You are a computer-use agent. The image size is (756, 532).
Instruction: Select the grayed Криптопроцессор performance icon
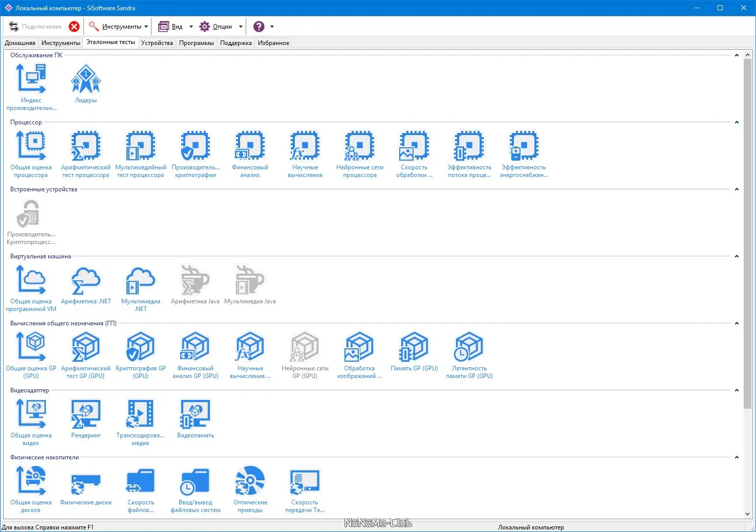click(31, 221)
